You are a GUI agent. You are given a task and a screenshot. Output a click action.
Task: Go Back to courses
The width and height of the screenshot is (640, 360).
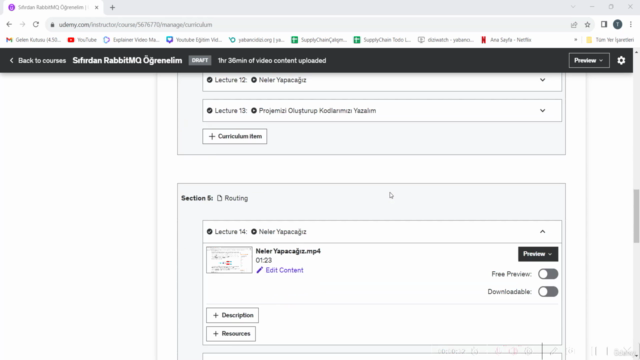(38, 60)
